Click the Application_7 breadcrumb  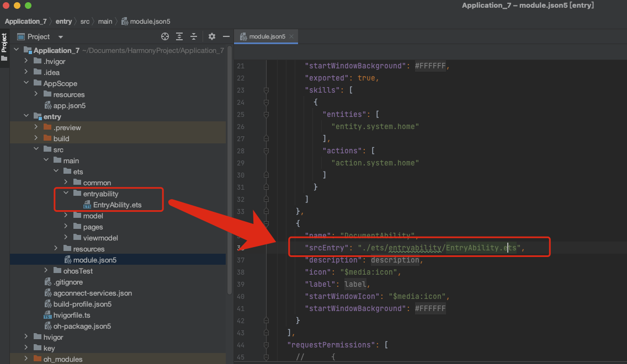[25, 22]
